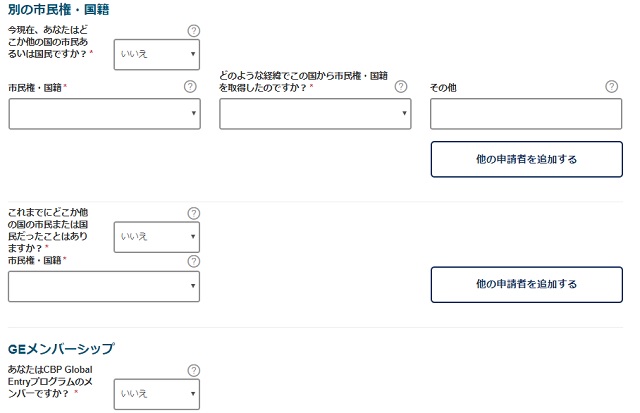Click the どのような経緯 question label text

[x=303, y=82]
